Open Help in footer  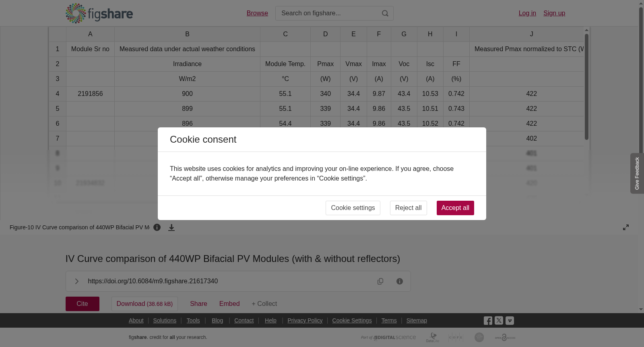270,320
